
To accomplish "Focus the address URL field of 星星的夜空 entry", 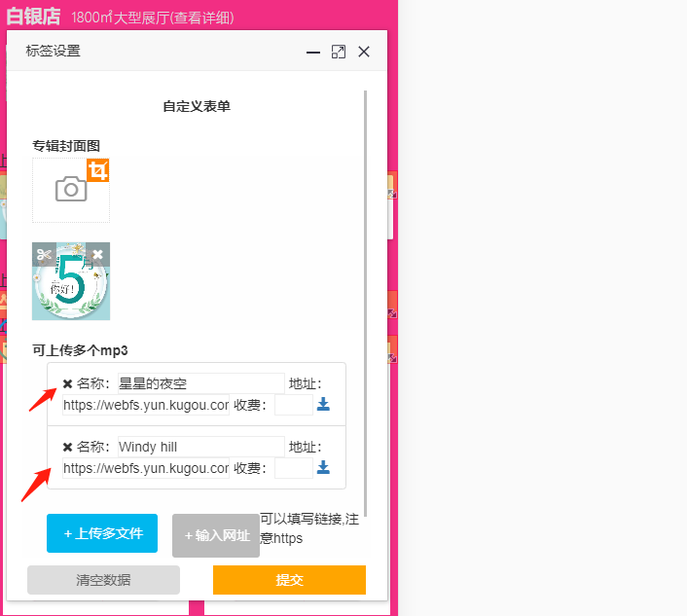I will 146,405.
